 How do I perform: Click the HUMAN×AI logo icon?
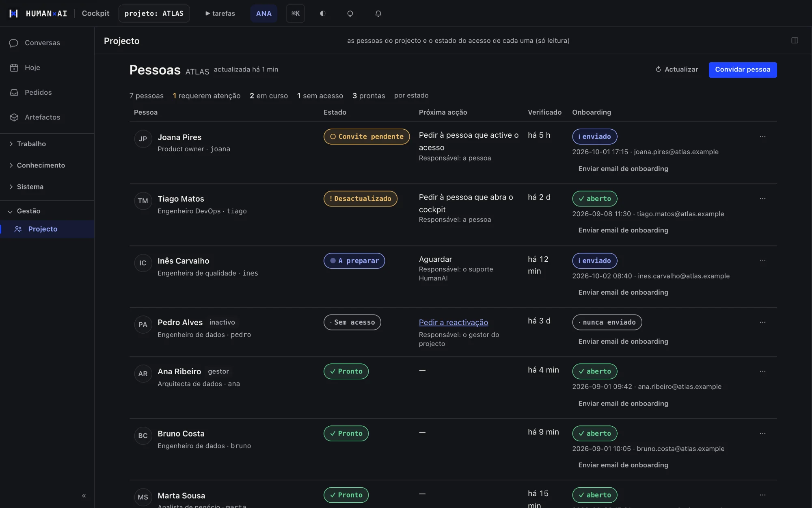click(14, 13)
